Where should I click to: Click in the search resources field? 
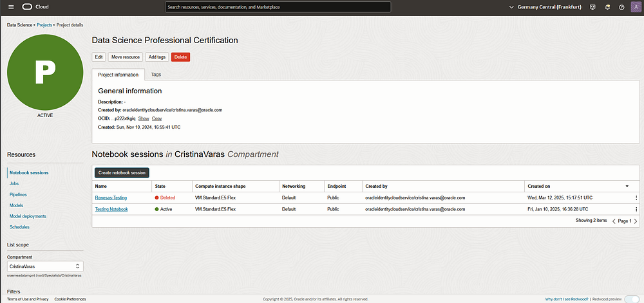[278, 7]
